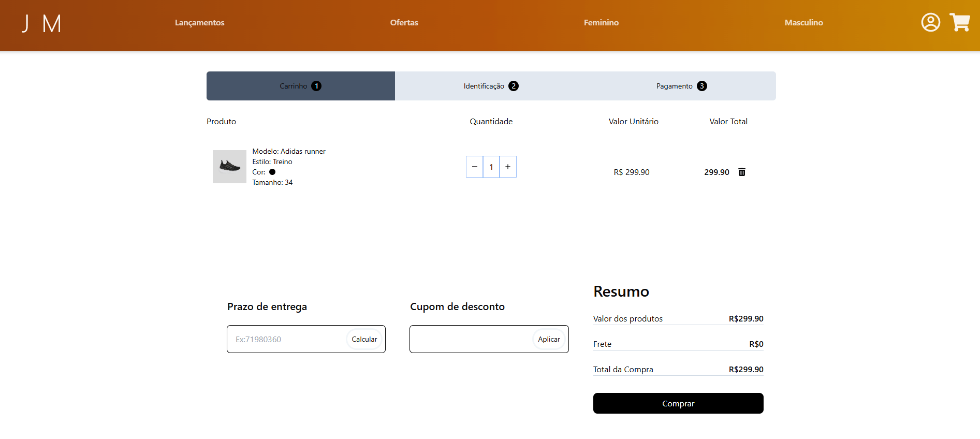Click the black color swatch of product
980x439 pixels.
tap(272, 172)
